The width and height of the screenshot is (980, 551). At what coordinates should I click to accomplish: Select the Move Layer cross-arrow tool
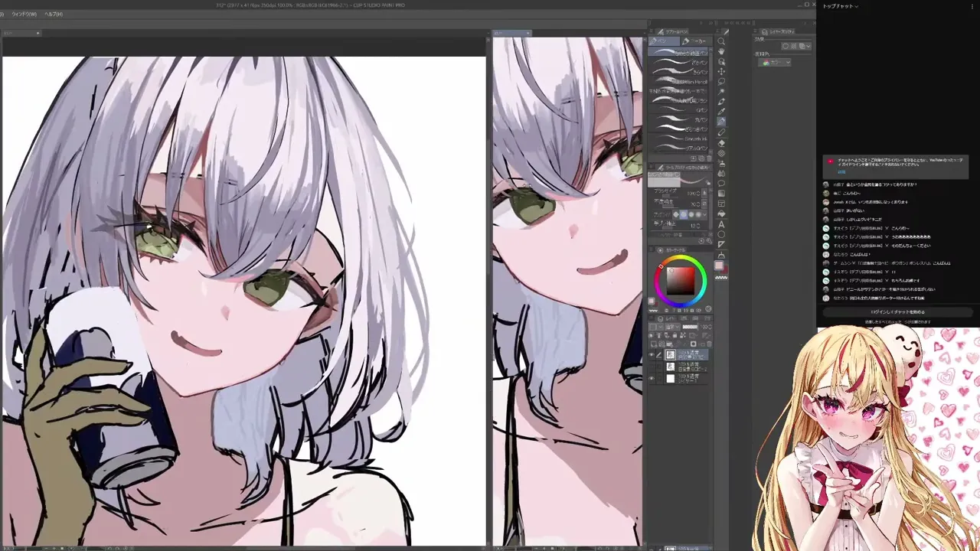point(721,71)
